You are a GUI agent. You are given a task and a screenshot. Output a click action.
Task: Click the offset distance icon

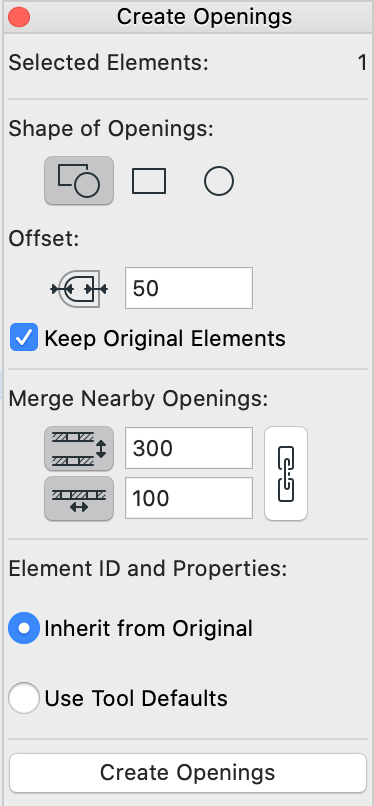tap(79, 290)
